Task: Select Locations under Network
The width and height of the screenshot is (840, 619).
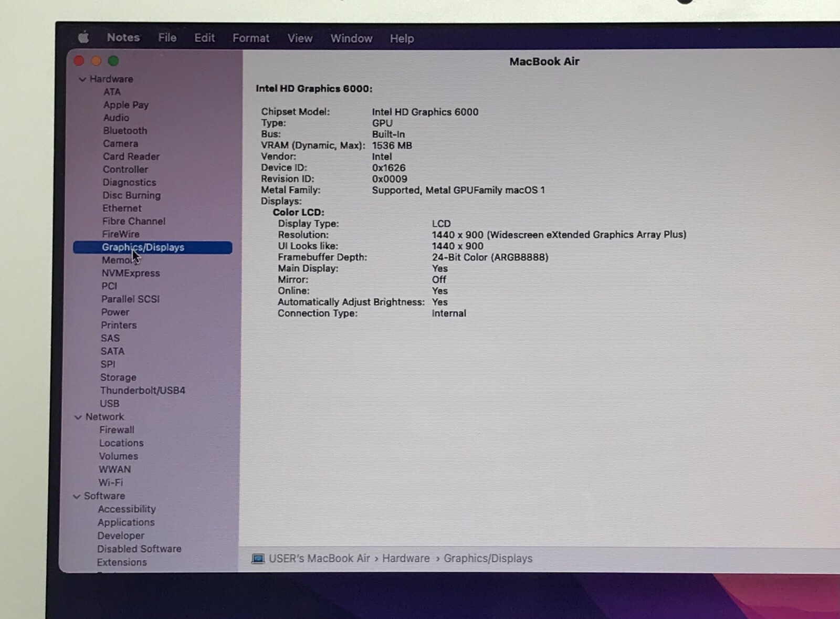Action: coord(121,443)
